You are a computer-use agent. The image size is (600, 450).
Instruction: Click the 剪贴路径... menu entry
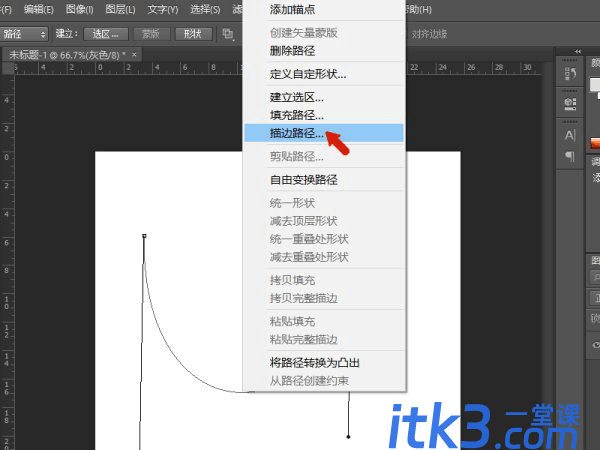[x=324, y=156]
